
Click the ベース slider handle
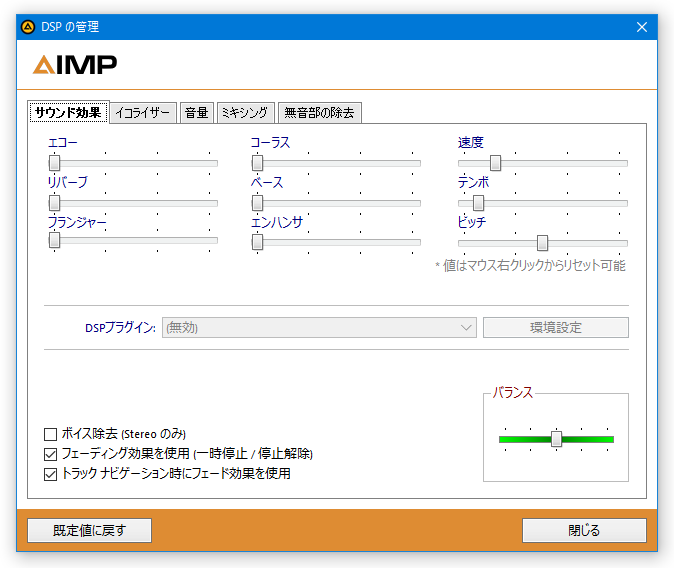pyautogui.click(x=257, y=203)
